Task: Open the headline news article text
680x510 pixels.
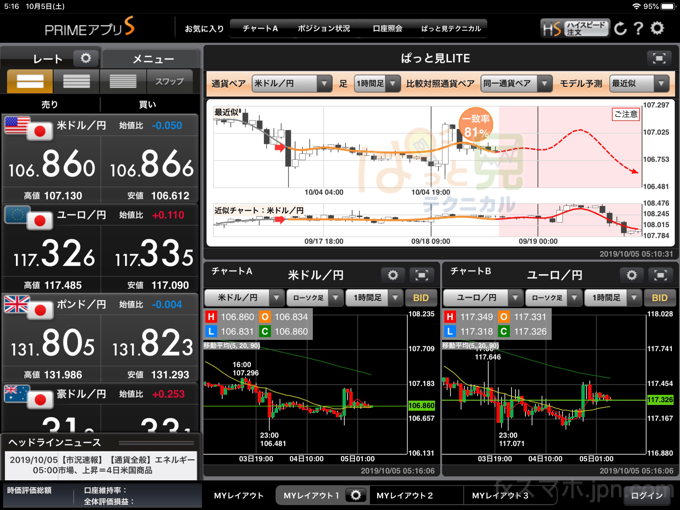Action: [101, 465]
